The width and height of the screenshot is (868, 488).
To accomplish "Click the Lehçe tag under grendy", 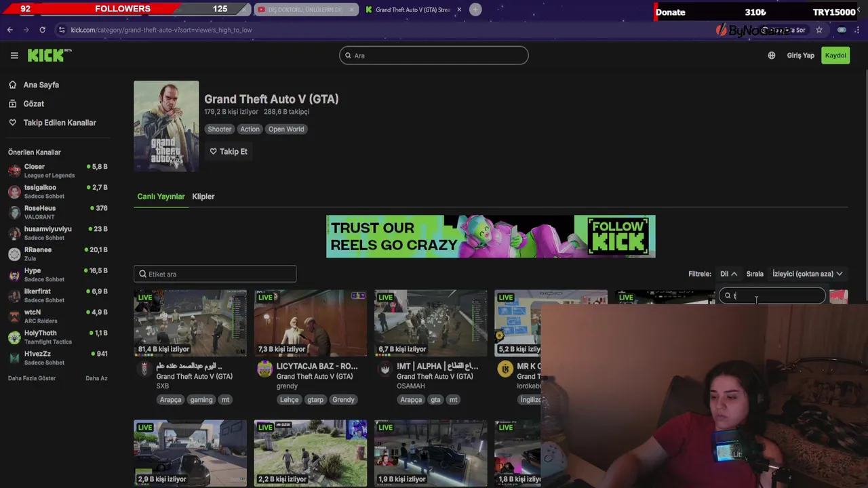I will tap(290, 400).
